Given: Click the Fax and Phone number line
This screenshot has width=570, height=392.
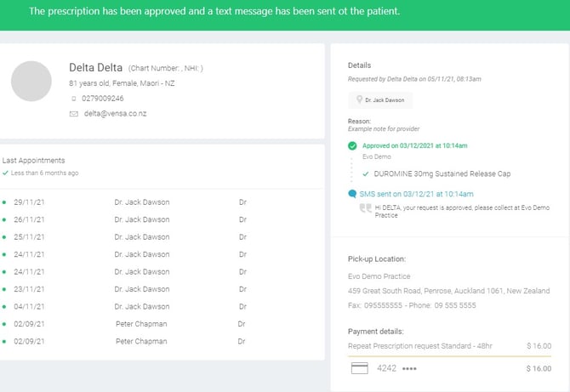Looking at the screenshot, I should (x=412, y=305).
